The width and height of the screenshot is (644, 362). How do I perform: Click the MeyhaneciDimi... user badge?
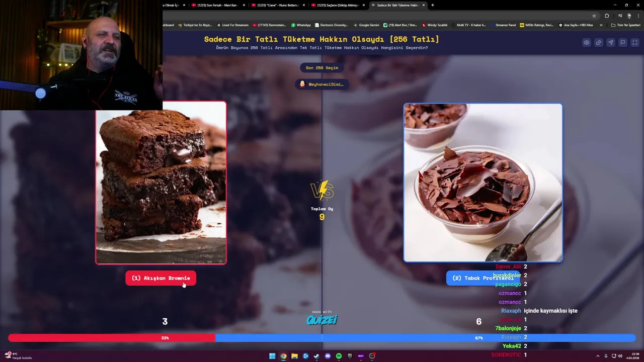[x=322, y=84]
